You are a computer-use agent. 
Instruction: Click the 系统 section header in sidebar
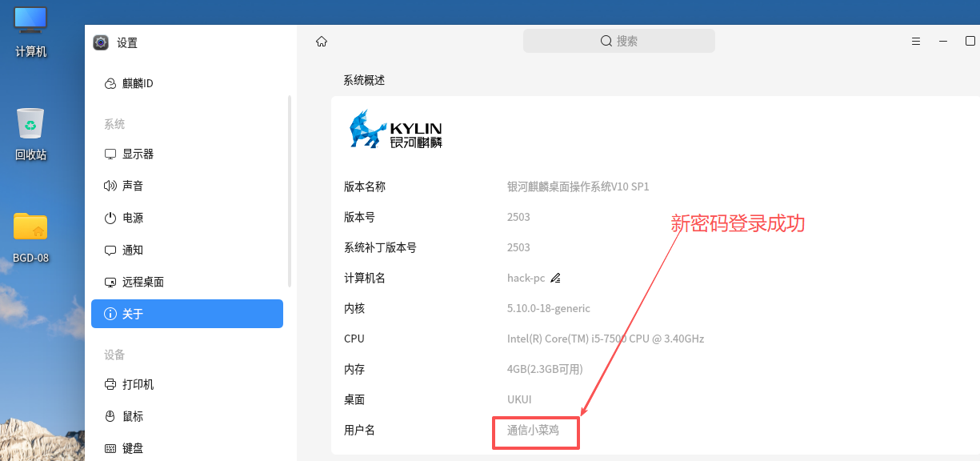pos(114,124)
